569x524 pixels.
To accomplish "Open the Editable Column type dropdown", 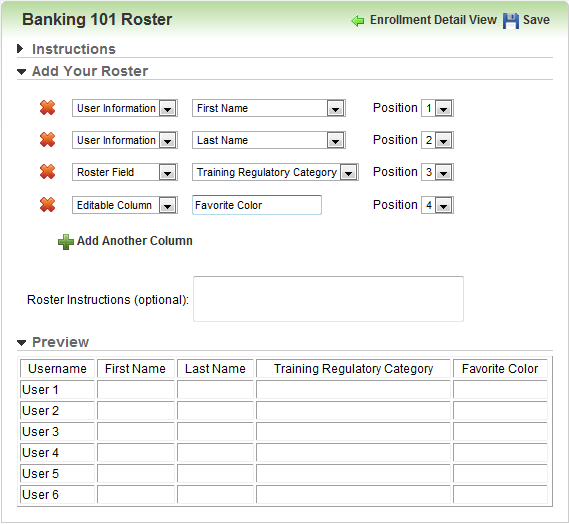I will (x=125, y=205).
